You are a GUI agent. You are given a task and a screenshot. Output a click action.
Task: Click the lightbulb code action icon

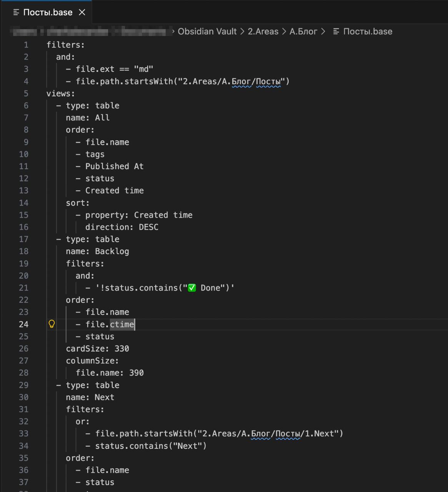(52, 324)
